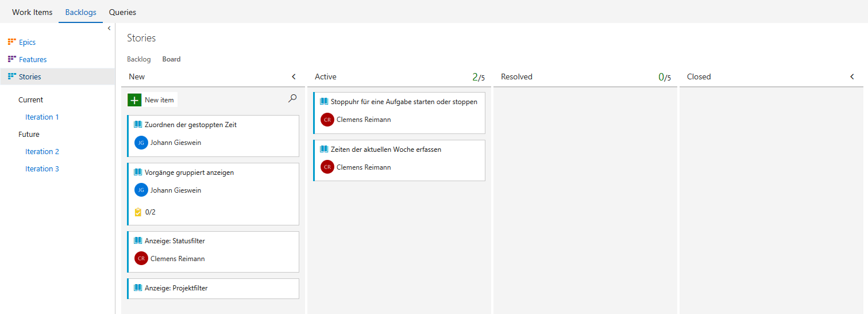Open the board search magnifier icon
This screenshot has width=868, height=314.
click(x=292, y=99)
